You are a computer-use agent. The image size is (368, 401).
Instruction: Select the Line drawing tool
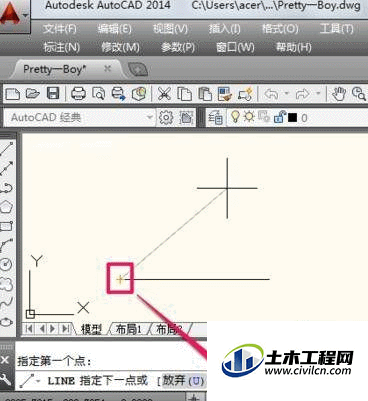(x=7, y=149)
